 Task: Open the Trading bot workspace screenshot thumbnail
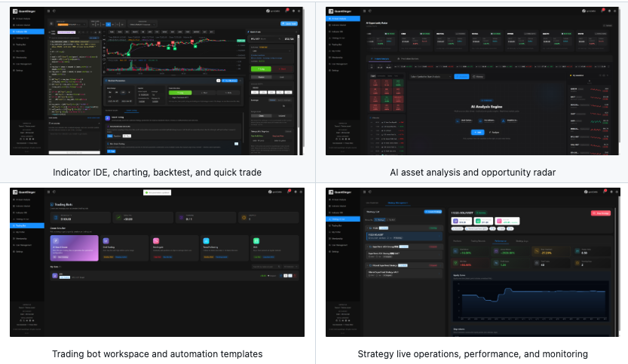pyautogui.click(x=157, y=262)
